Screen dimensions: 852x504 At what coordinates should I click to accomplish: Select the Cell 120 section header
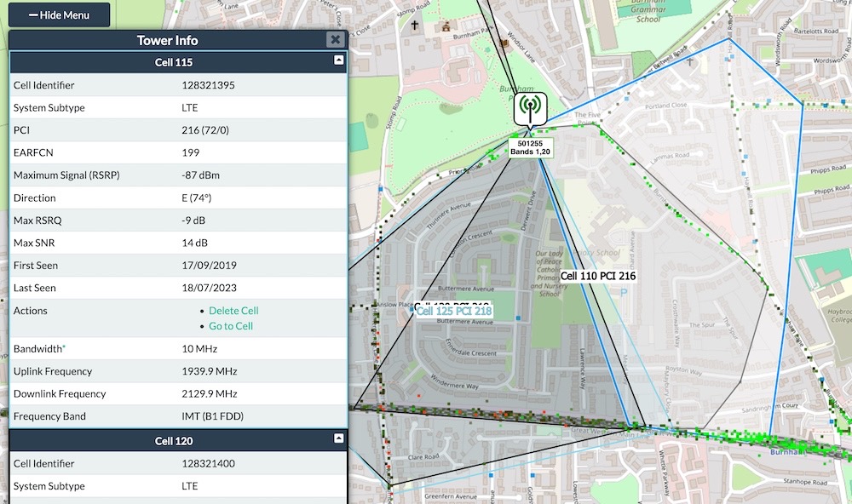tap(173, 440)
